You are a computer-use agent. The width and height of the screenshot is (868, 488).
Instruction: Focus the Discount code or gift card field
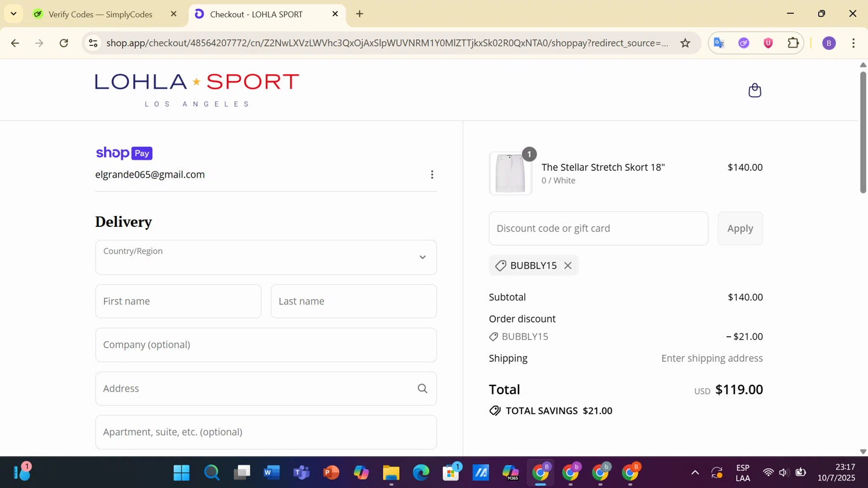[x=598, y=229]
